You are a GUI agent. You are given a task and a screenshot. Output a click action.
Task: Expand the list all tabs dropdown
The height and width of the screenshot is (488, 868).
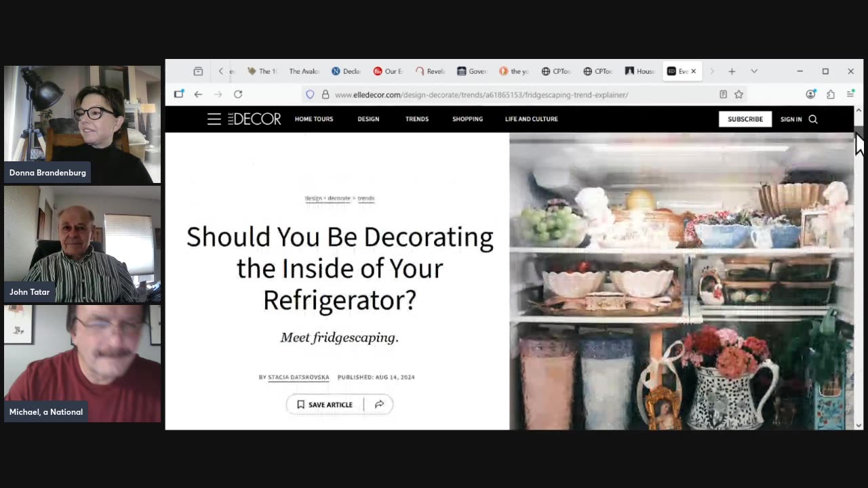click(x=754, y=71)
